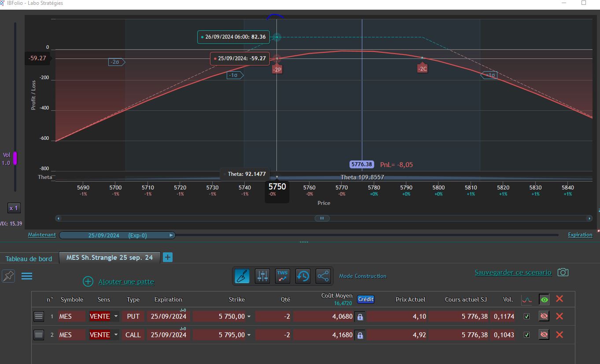Click the camera snapshot icon
Viewport: 600px width, 364px height.
pos(563,273)
